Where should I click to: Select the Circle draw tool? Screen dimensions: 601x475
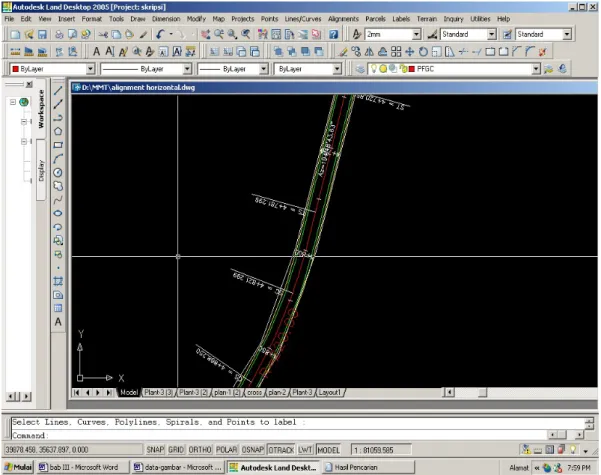point(58,173)
